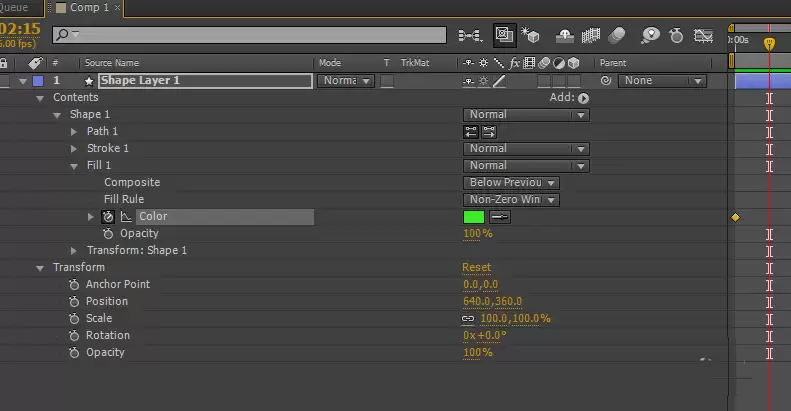The height and width of the screenshot is (411, 791).
Task: Select the Stroke 1 tree item
Action: pos(107,148)
